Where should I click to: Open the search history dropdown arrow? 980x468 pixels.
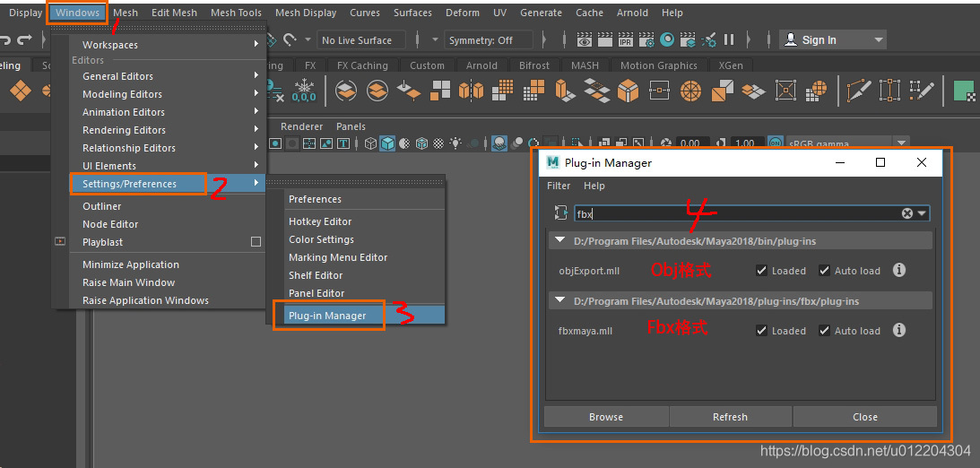(922, 213)
